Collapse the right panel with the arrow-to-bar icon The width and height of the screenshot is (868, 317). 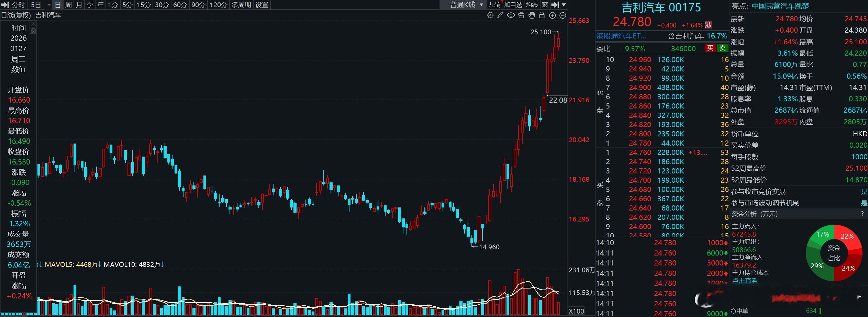tap(555, 5)
